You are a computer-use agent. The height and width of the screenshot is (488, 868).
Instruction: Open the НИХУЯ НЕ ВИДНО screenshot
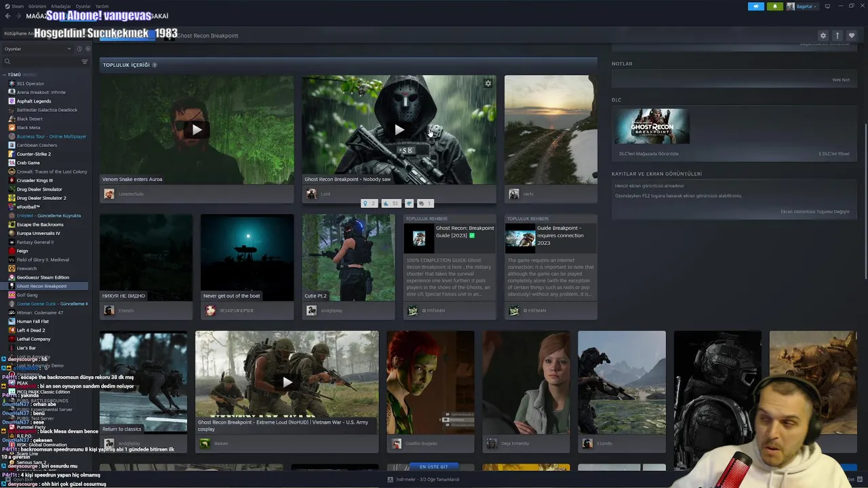tap(146, 258)
